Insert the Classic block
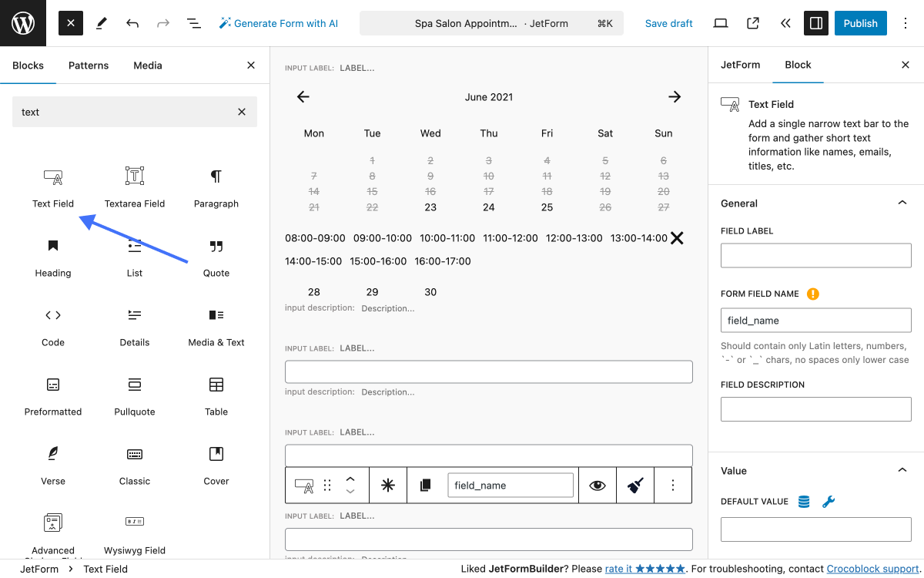924x578 pixels. click(135, 465)
